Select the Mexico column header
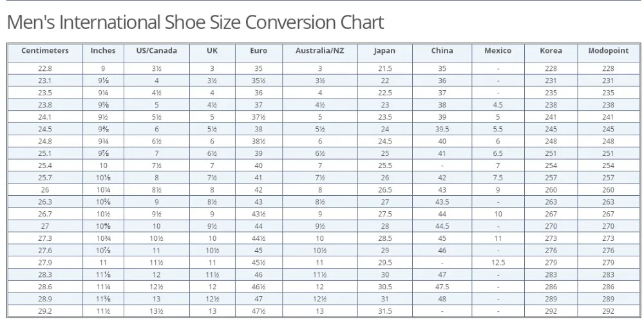The height and width of the screenshot is (324, 644). click(498, 51)
